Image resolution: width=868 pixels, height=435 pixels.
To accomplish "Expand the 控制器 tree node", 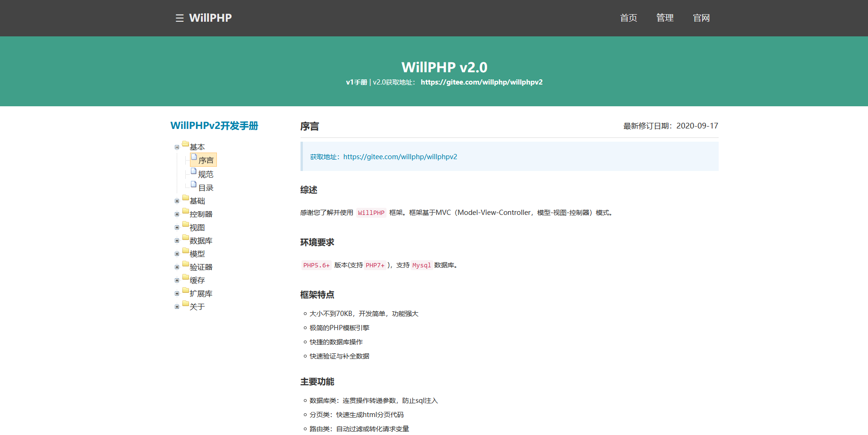I will click(177, 214).
